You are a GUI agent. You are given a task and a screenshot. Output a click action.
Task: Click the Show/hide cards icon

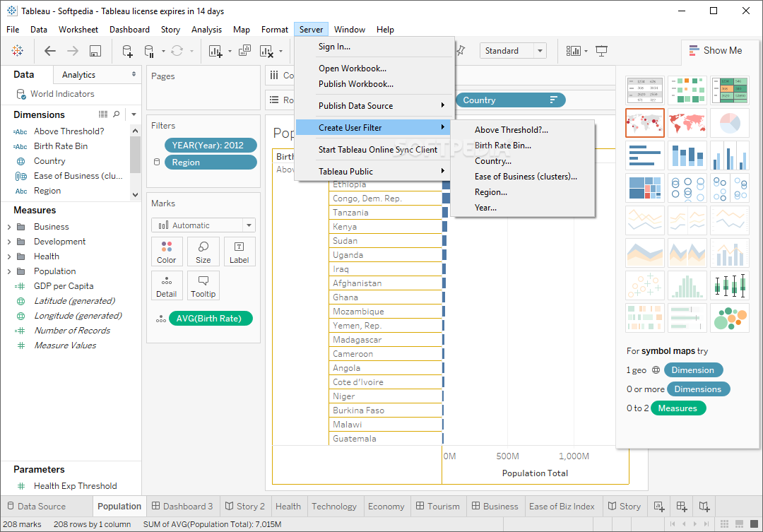point(573,51)
